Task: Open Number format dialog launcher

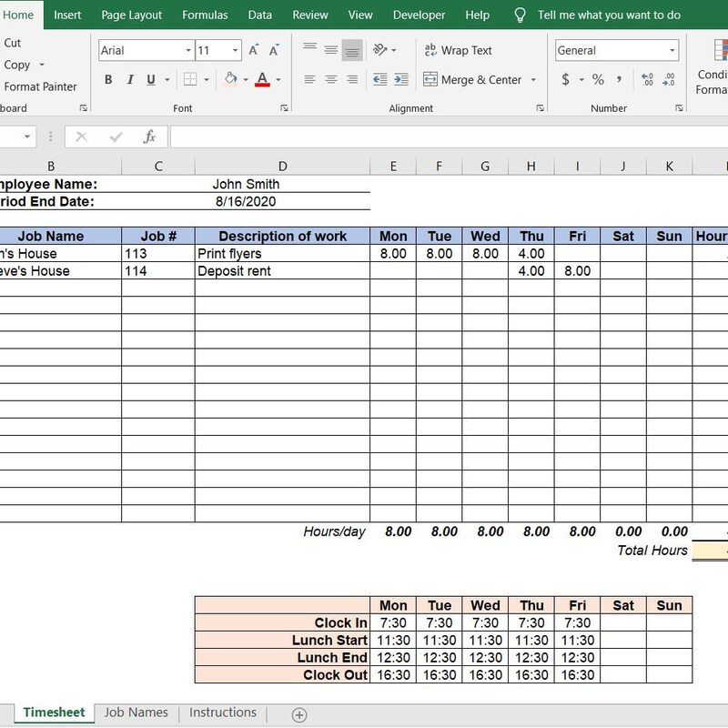Action: [x=679, y=108]
